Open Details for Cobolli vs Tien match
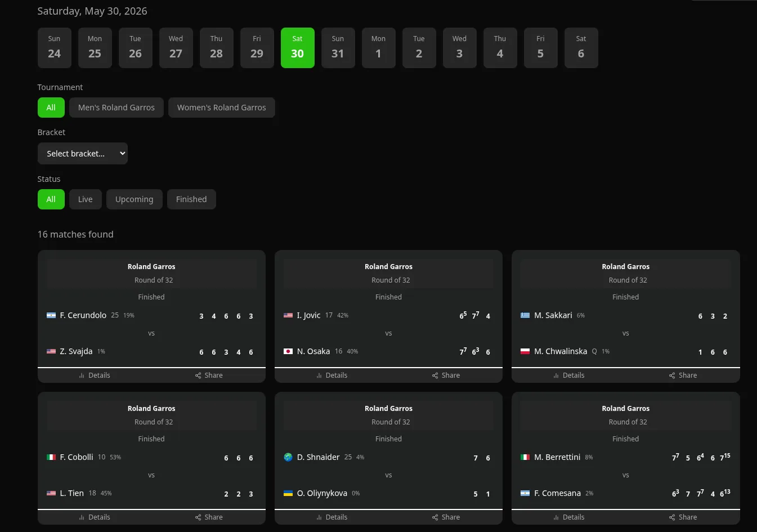This screenshot has height=532, width=757. coord(95,517)
